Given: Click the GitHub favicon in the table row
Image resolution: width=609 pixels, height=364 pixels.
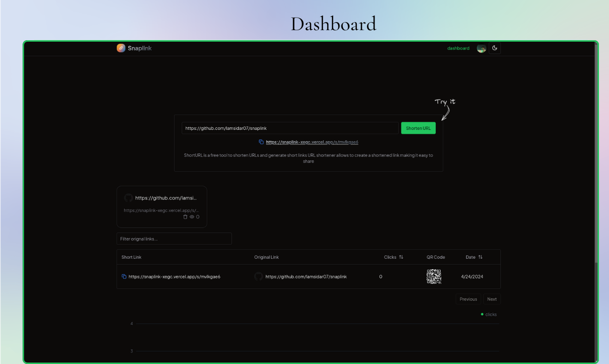Looking at the screenshot, I should tap(258, 276).
